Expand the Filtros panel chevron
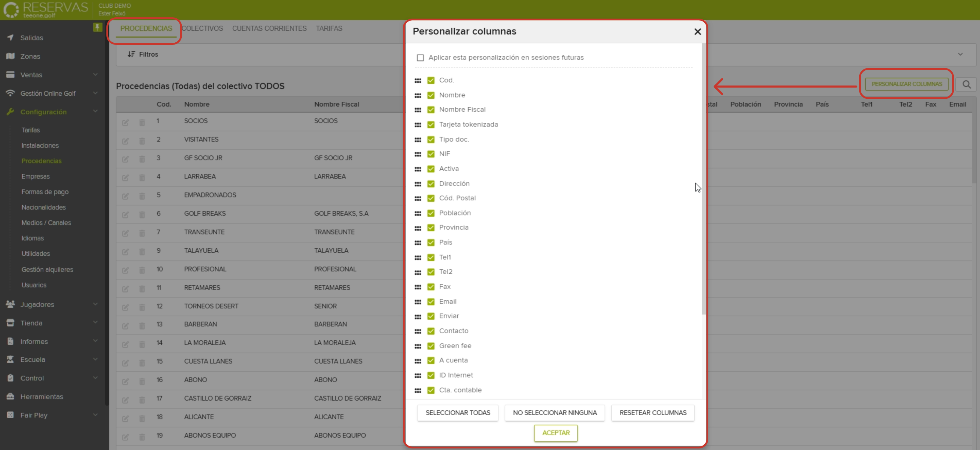Viewport: 980px width, 450px height. pos(960,54)
